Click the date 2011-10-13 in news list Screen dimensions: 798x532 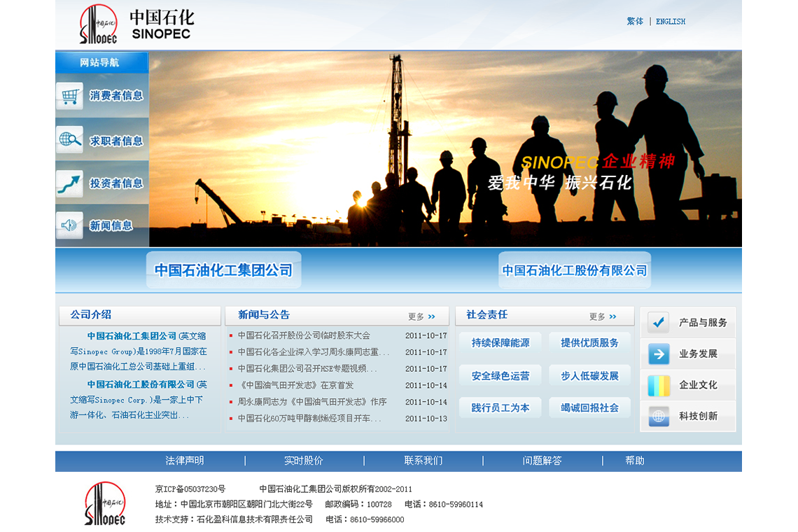point(426,419)
